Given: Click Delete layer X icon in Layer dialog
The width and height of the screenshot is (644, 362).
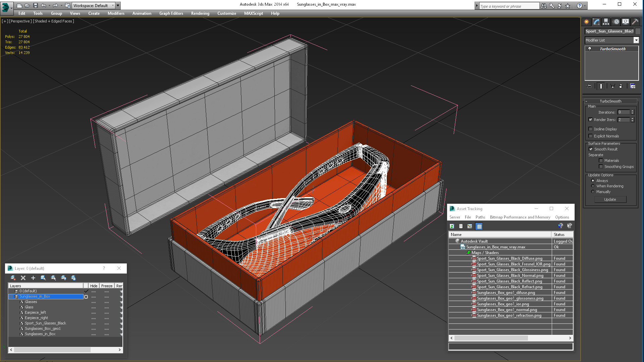Looking at the screenshot, I should coord(23,278).
